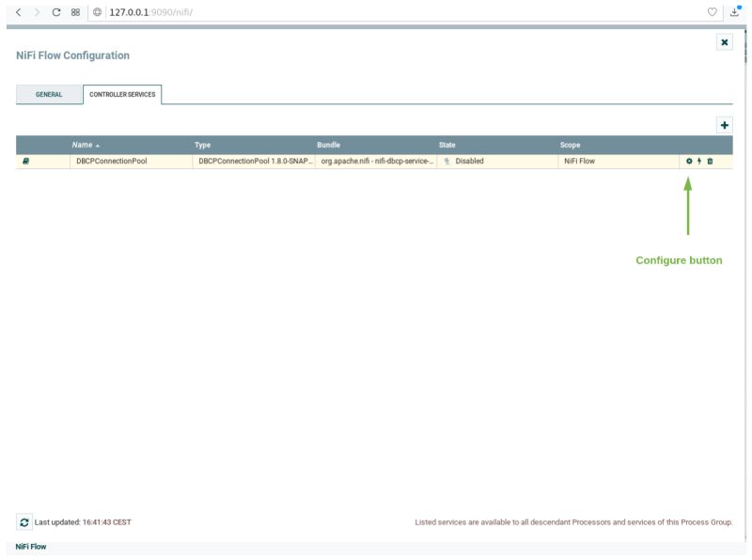
Task: Delete the DBCPConnectionPool service
Action: point(710,161)
